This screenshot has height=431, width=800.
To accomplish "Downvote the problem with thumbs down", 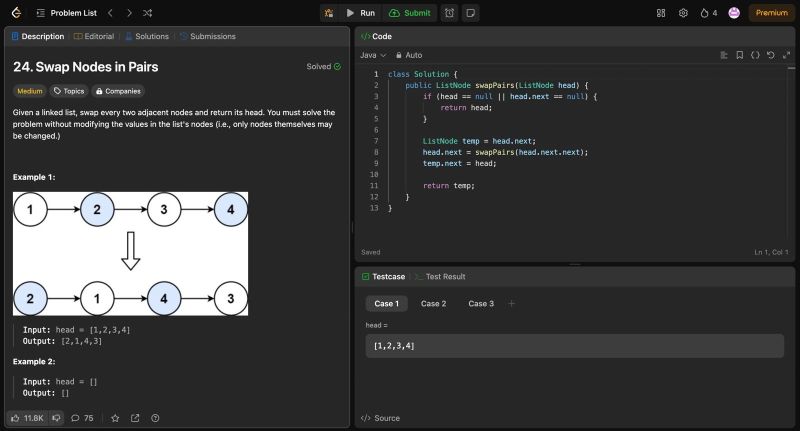I will pyautogui.click(x=54, y=418).
